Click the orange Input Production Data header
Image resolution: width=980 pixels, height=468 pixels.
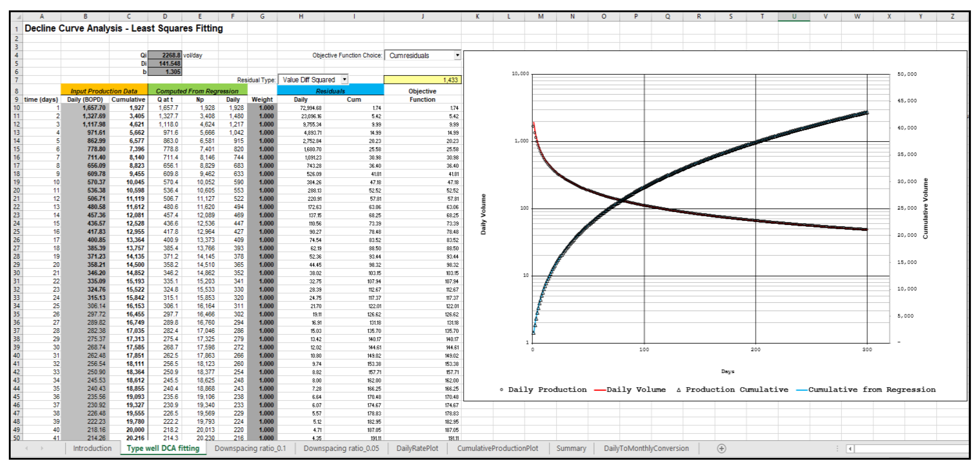[x=104, y=91]
